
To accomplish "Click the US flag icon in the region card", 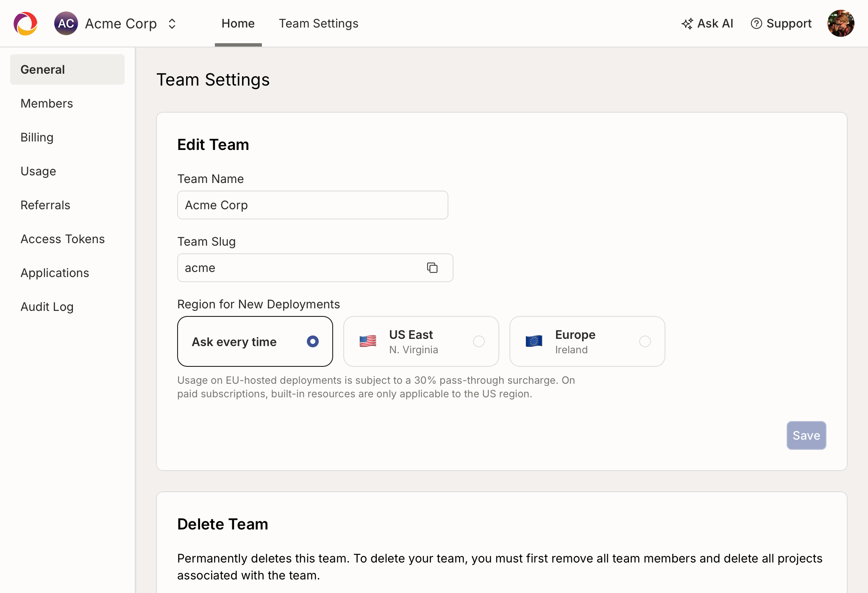I will click(x=367, y=341).
